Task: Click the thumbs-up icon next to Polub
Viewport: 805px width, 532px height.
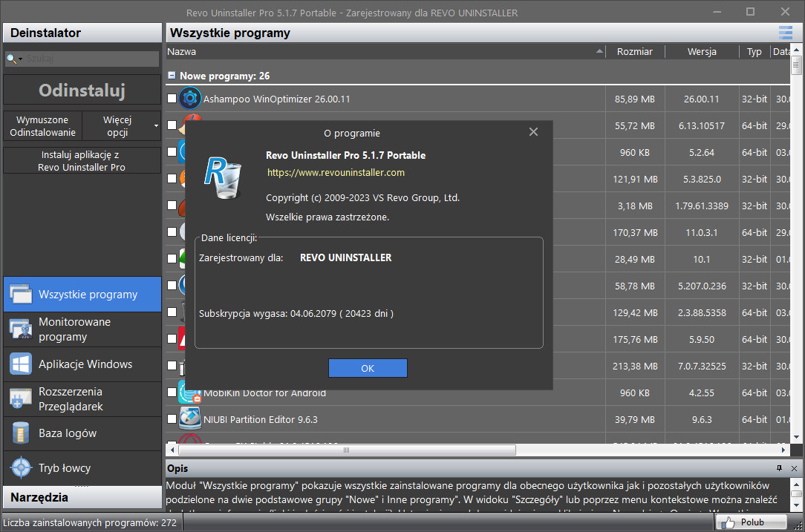Action: pyautogui.click(x=728, y=522)
